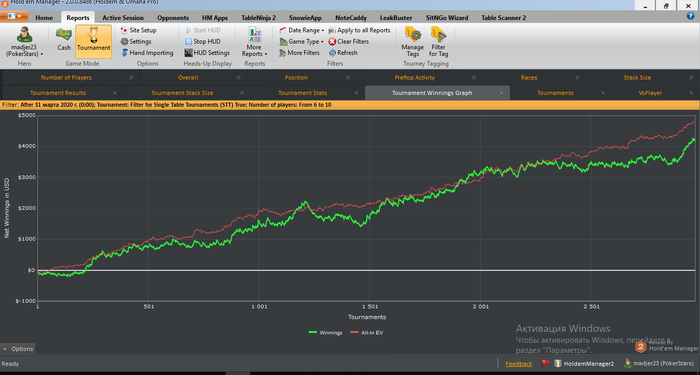Open the Tournament Stack Size report tab
The height and width of the screenshot is (375, 700).
pos(182,93)
